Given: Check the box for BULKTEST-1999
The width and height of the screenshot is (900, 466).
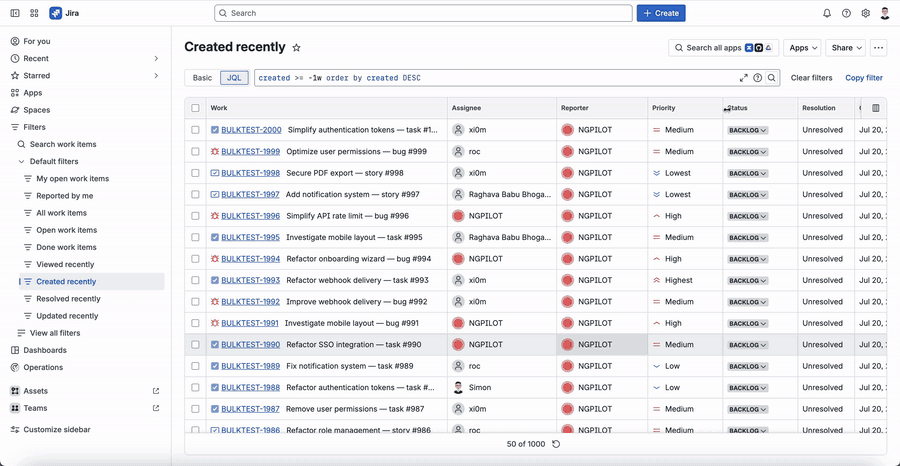Looking at the screenshot, I should pyautogui.click(x=196, y=152).
